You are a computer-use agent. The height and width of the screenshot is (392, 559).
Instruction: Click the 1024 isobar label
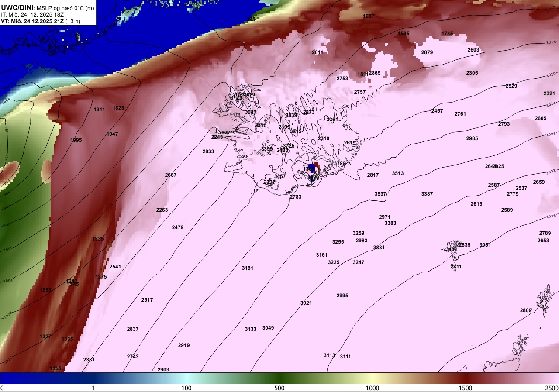552,104
